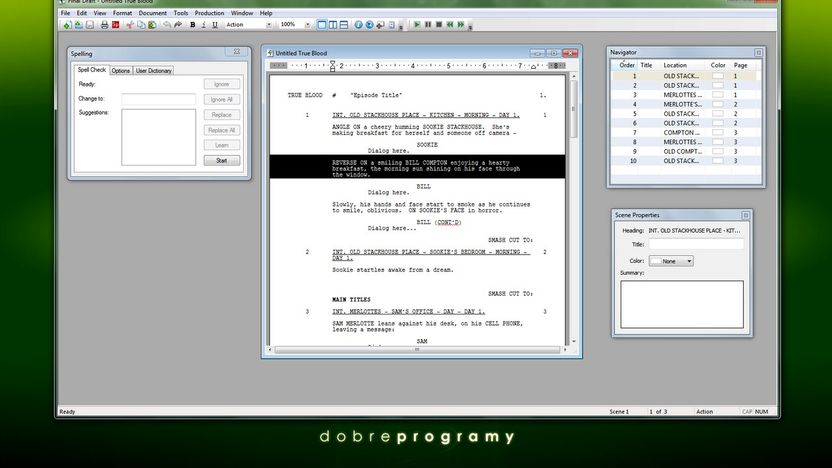Click the Learn button
Screen dimensions: 832x468
[222, 145]
